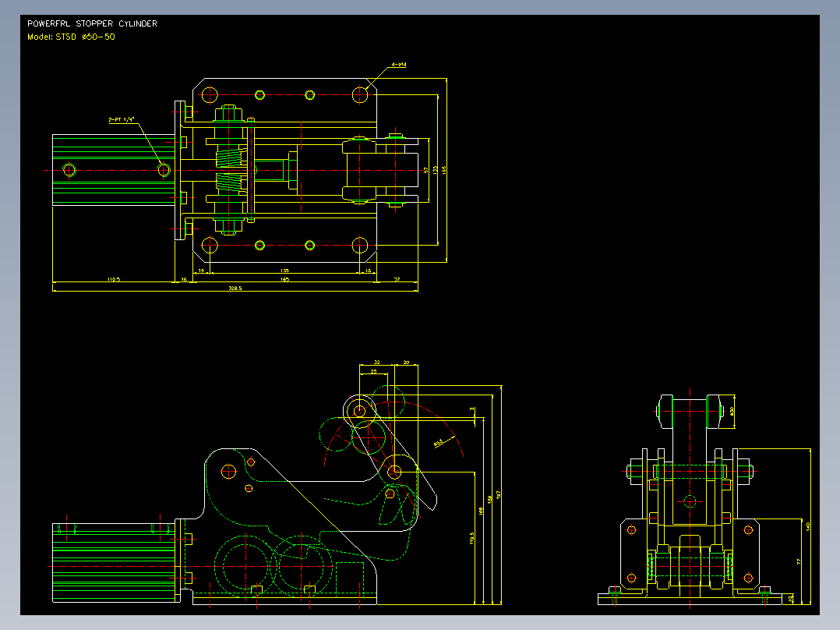Select the 'POWERFRL STOPPER CYLINDER' title text
This screenshot has height=630, width=840.
[92, 23]
